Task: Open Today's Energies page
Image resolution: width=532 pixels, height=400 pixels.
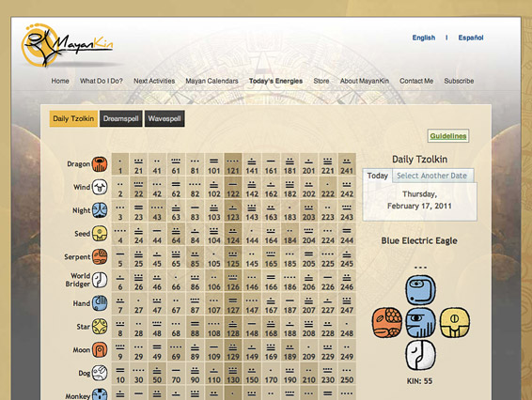Action: pyautogui.click(x=275, y=81)
